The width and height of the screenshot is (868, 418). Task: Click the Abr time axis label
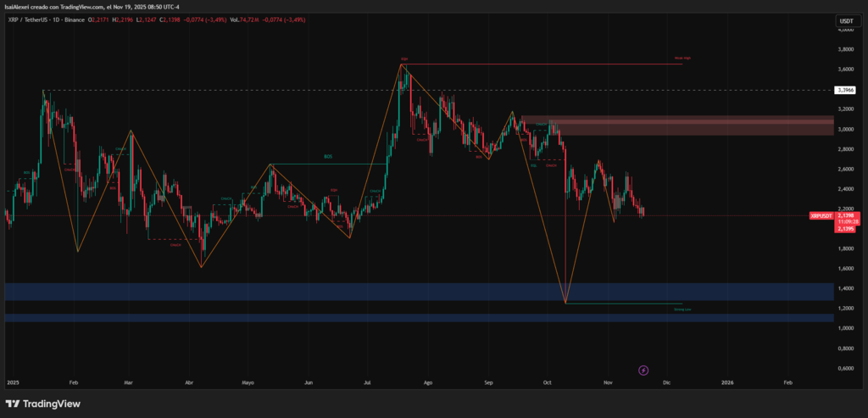(189, 382)
